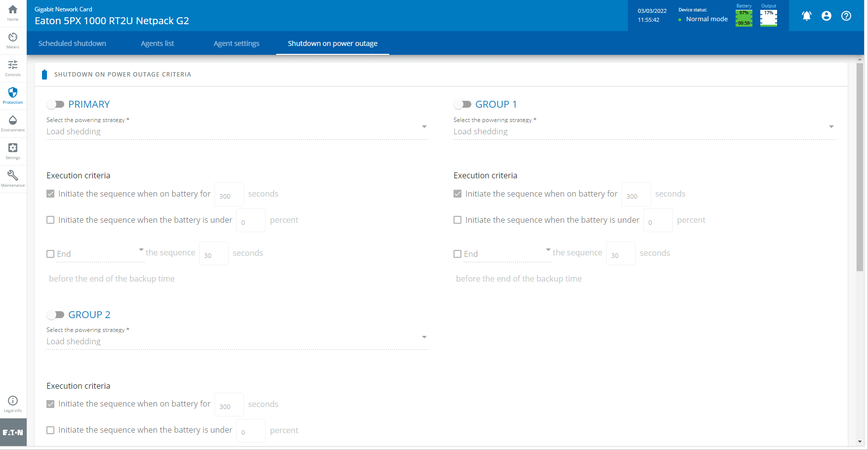The image size is (868, 450).
Task: Select Shutdown on power outage tab
Action: click(332, 43)
